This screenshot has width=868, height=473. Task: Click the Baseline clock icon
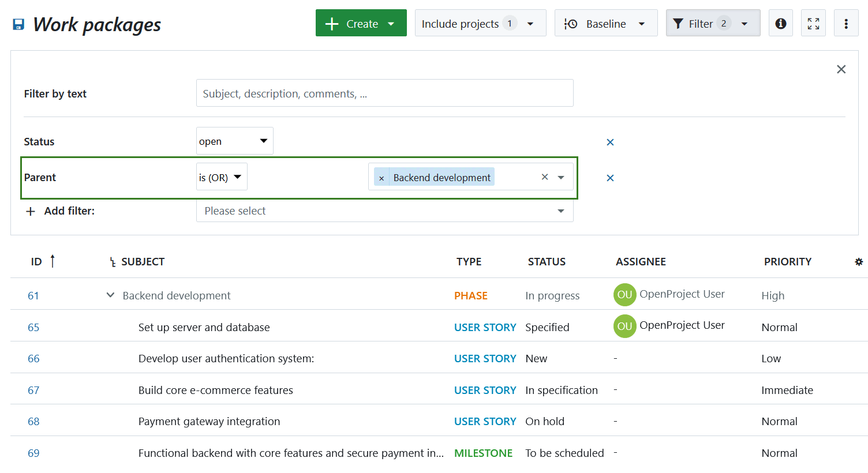click(571, 23)
